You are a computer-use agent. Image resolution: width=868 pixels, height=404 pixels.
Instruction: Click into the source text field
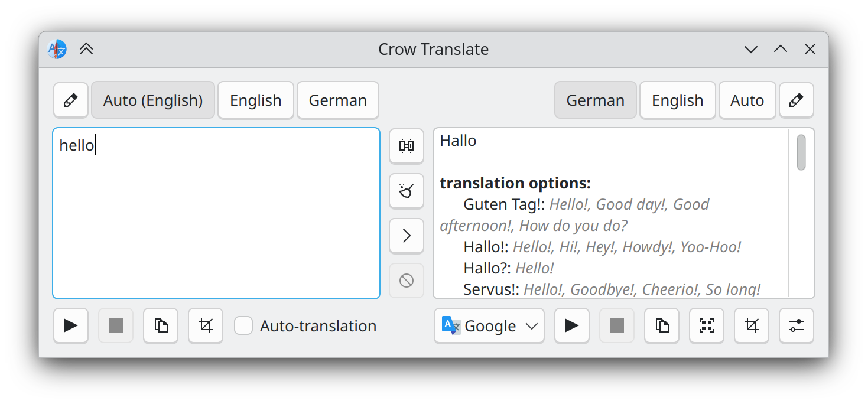pos(216,219)
